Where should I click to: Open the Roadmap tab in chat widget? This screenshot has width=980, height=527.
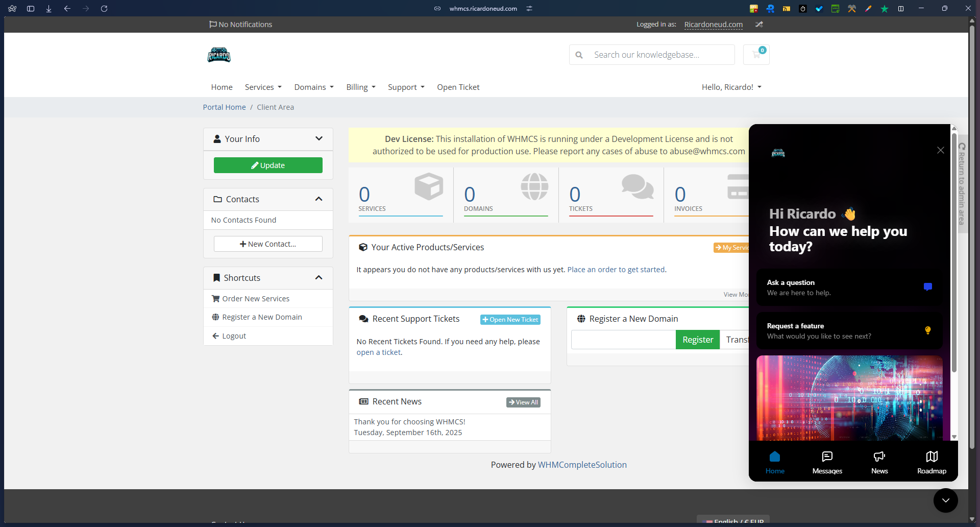(932, 462)
